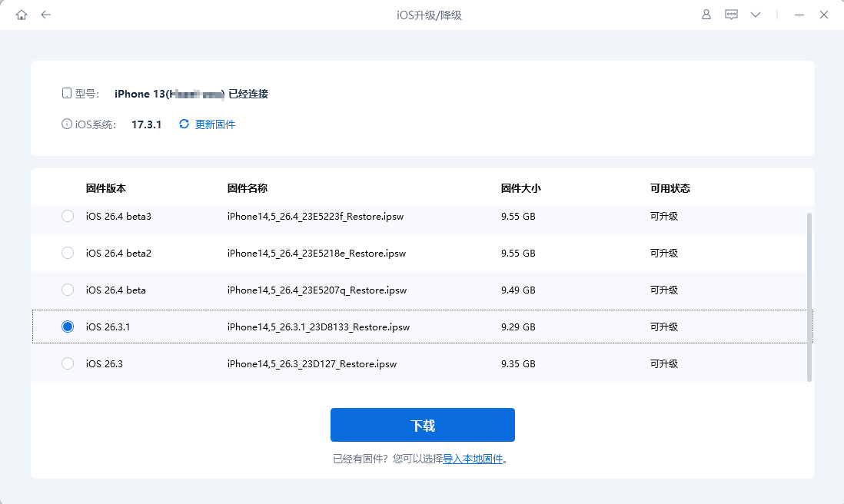Click the feedback message bubble icon
This screenshot has height=504, width=844.
point(731,14)
